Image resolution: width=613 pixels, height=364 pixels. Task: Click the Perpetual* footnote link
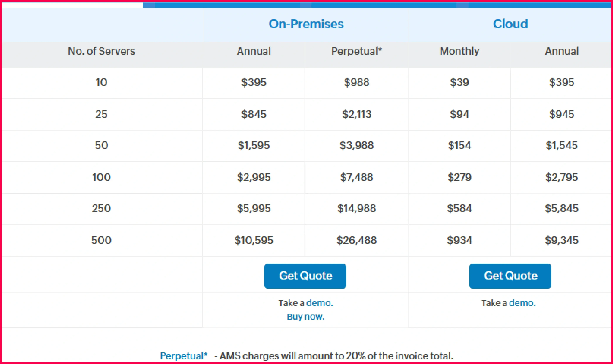(x=184, y=356)
